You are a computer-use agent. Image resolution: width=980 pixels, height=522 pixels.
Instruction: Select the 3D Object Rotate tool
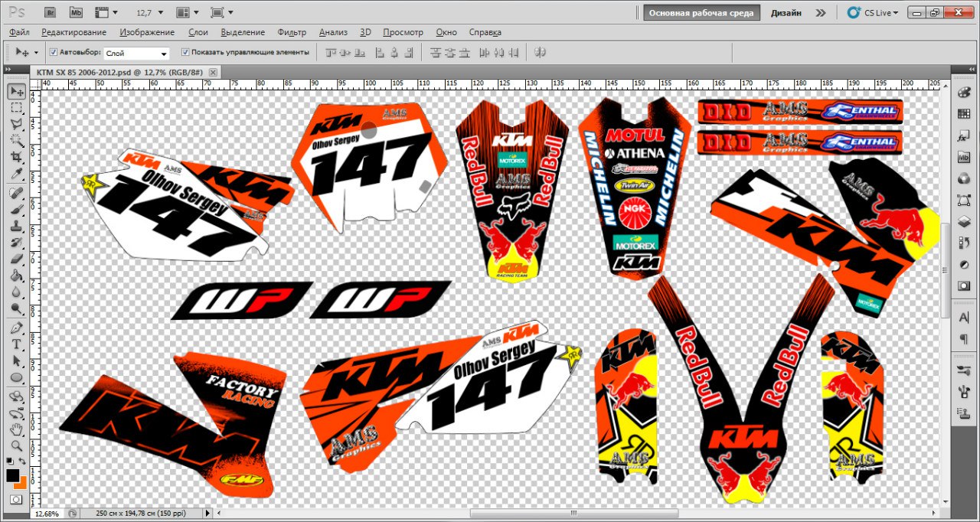16,396
